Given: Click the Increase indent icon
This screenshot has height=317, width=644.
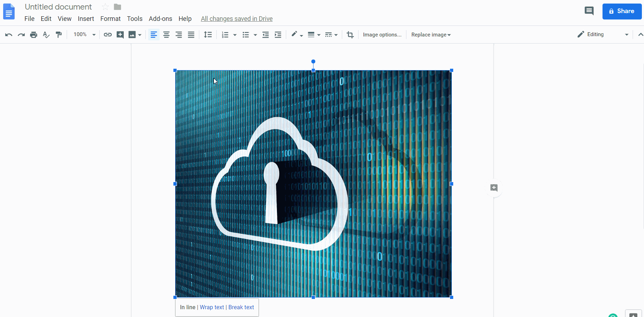Looking at the screenshot, I should pos(278,35).
